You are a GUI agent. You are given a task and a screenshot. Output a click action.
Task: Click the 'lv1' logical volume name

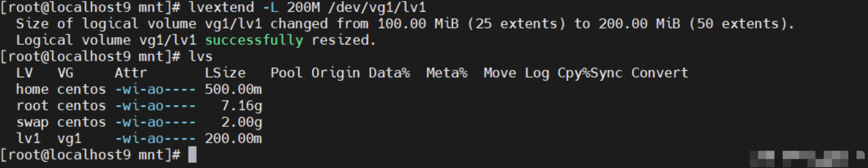[x=28, y=138]
